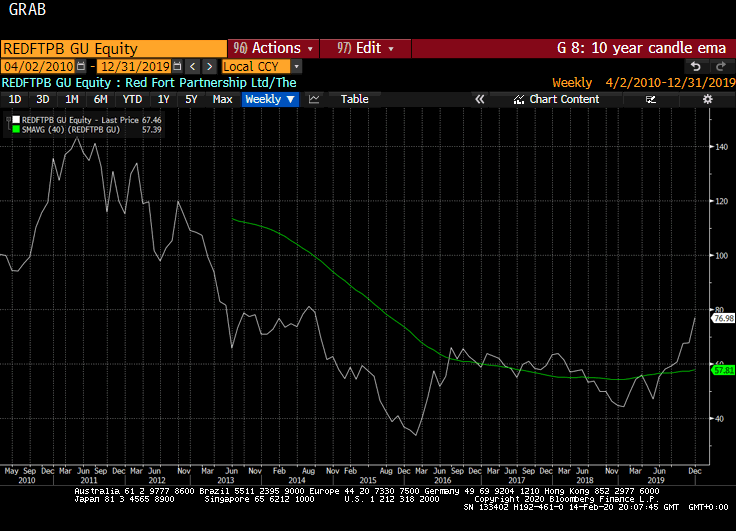Image resolution: width=736 pixels, height=531 pixels.
Task: Click the Local CCY currency field
Action: [x=256, y=66]
